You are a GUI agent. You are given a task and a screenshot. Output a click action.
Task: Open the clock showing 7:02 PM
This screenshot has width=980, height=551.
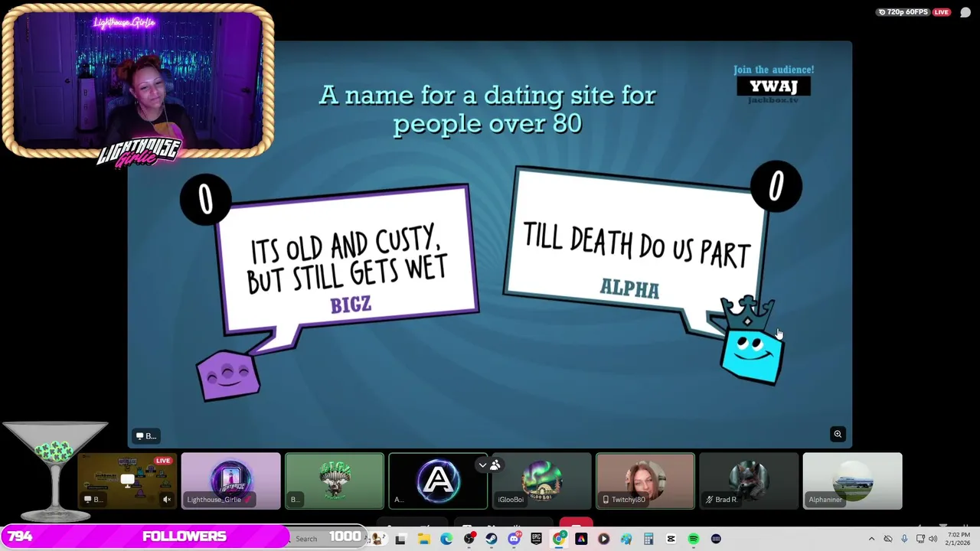(959, 539)
